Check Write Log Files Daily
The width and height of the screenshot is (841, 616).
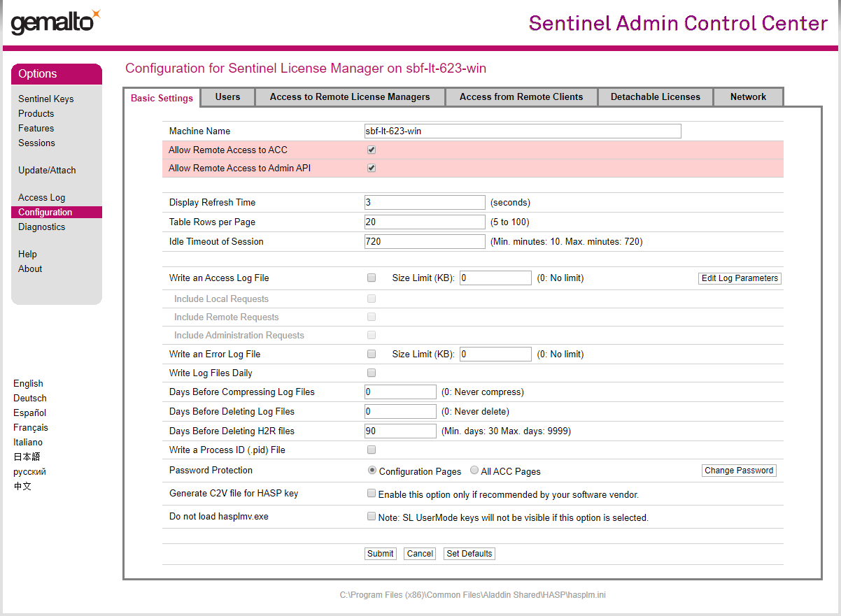click(372, 373)
